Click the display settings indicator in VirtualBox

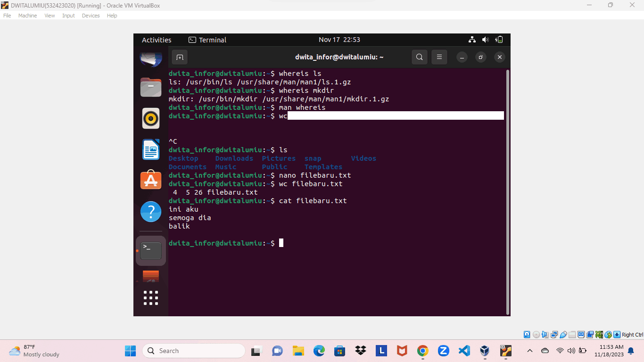click(x=581, y=335)
